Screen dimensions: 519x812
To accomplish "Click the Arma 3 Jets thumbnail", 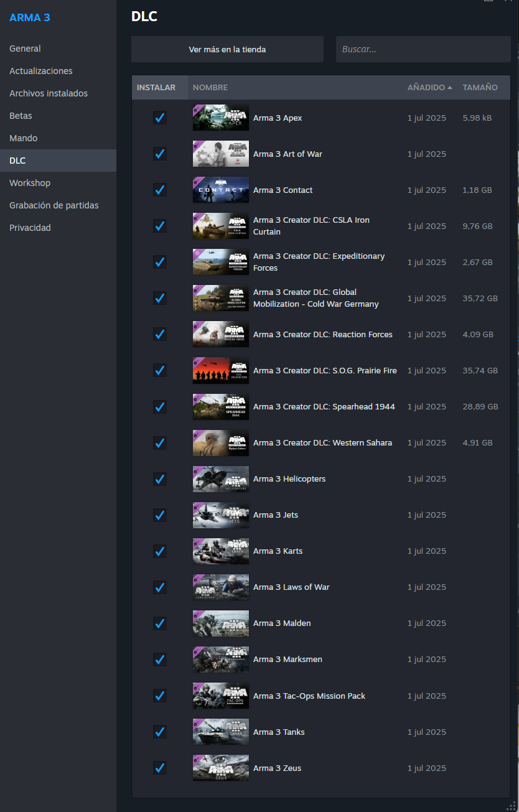I will tap(220, 515).
